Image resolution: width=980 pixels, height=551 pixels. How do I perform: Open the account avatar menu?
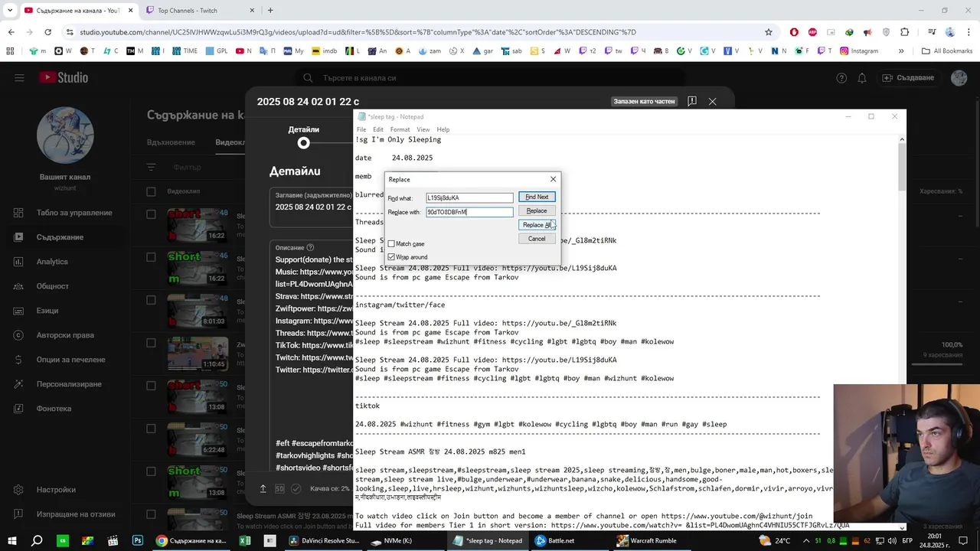(x=959, y=78)
